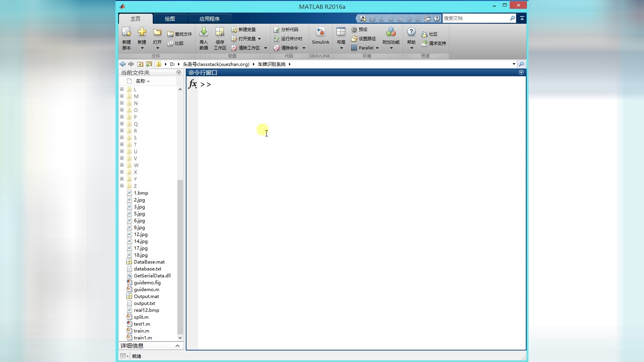Click the file list scroll down arrow

click(x=180, y=338)
